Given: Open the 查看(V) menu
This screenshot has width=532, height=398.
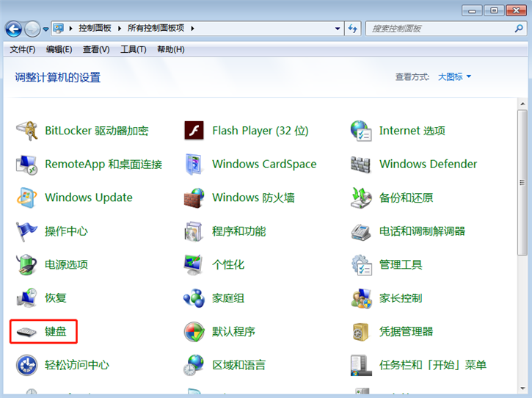Looking at the screenshot, I should (96, 49).
